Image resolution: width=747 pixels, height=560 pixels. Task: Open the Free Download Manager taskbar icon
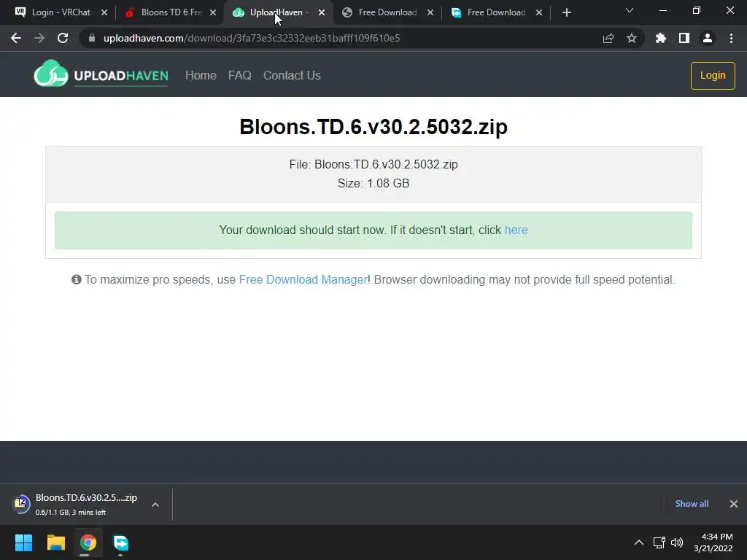point(120,542)
